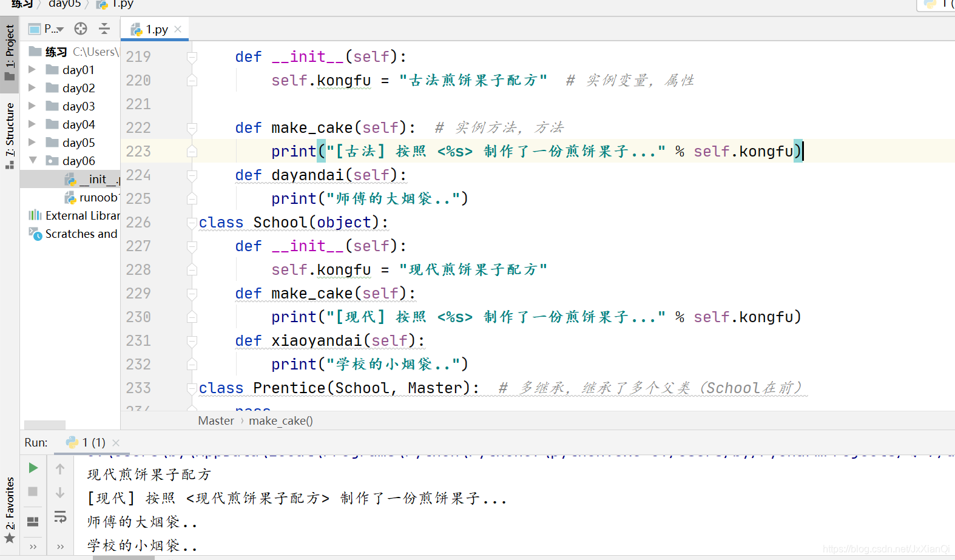Click the Project folder icon on side bar
This screenshot has width=955, height=560.
pyautogui.click(x=9, y=76)
